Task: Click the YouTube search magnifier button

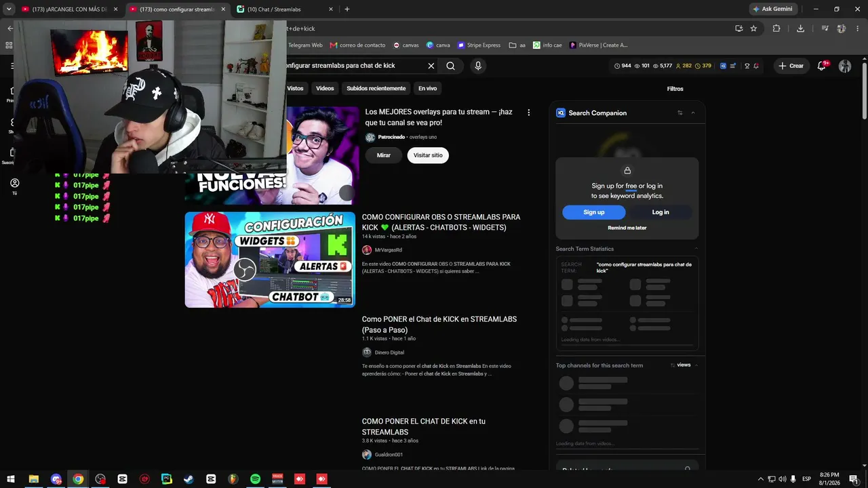Action: [450, 66]
